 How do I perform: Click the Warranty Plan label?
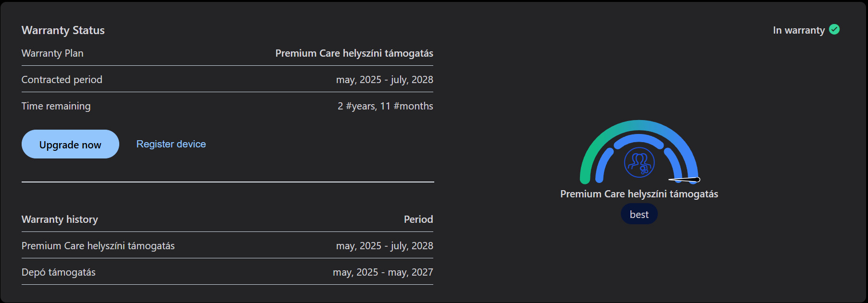click(52, 53)
